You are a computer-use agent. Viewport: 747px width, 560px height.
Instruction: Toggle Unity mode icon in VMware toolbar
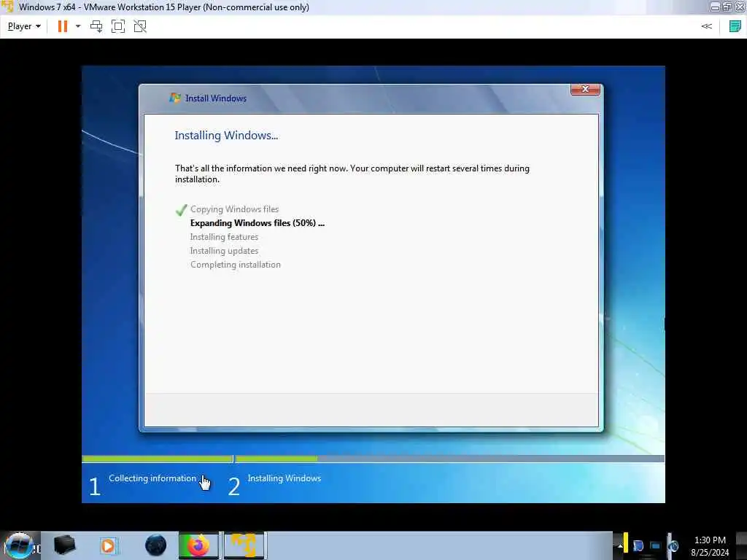[x=140, y=26]
